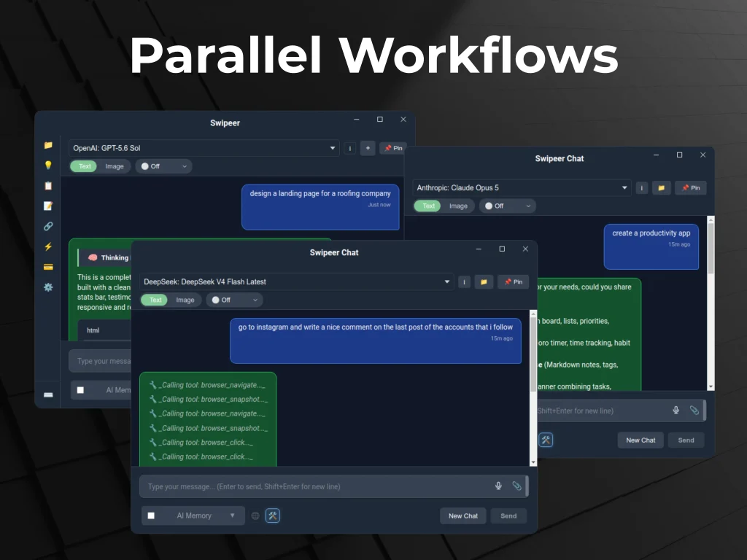Click the plus button in the Swipeer window
Image resolution: width=747 pixels, height=560 pixels.
coord(368,148)
